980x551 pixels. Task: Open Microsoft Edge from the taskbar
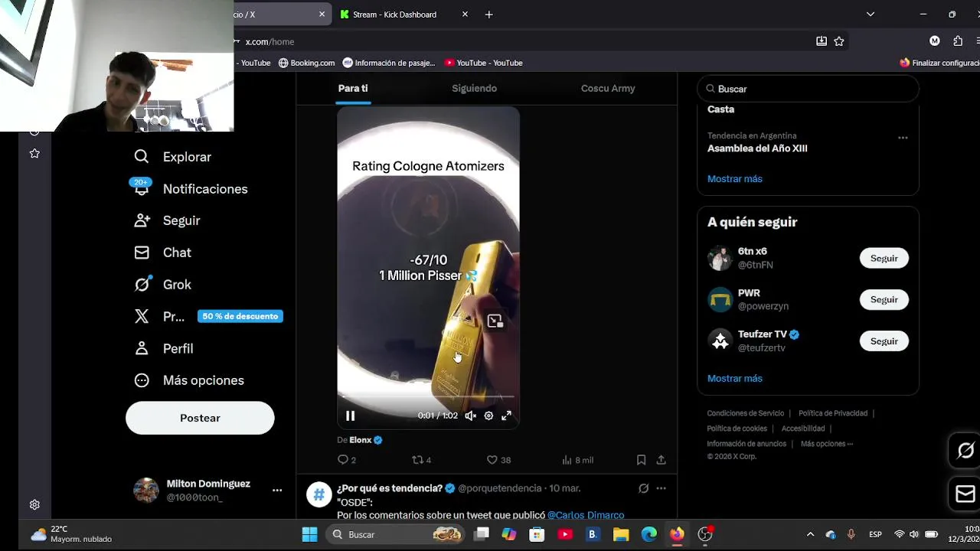point(649,534)
